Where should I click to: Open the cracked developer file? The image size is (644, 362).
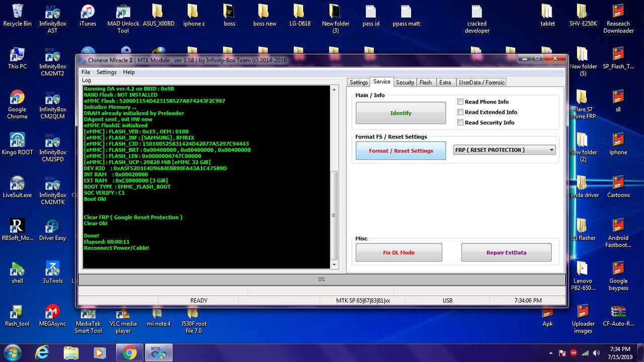tap(477, 19)
